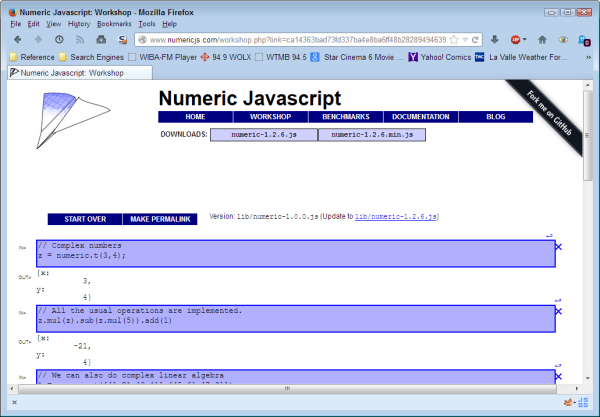Close the add-on bar with bottom-left X
Viewport: 600px width, 417px height.
coord(12,402)
